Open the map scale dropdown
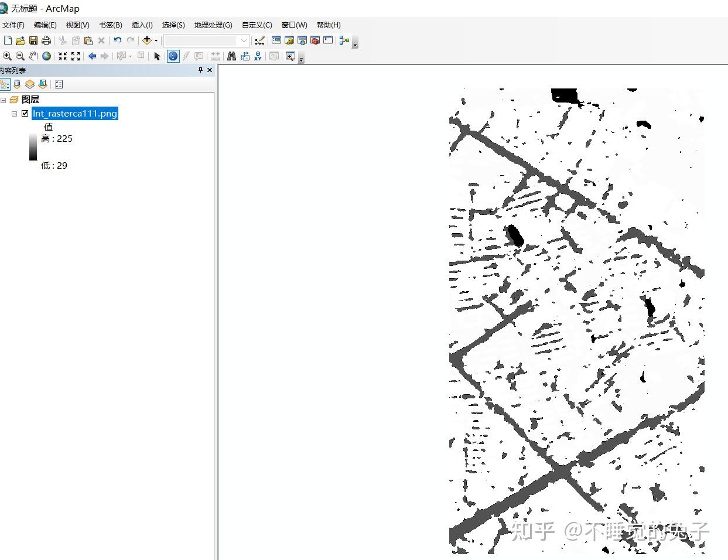 point(244,40)
